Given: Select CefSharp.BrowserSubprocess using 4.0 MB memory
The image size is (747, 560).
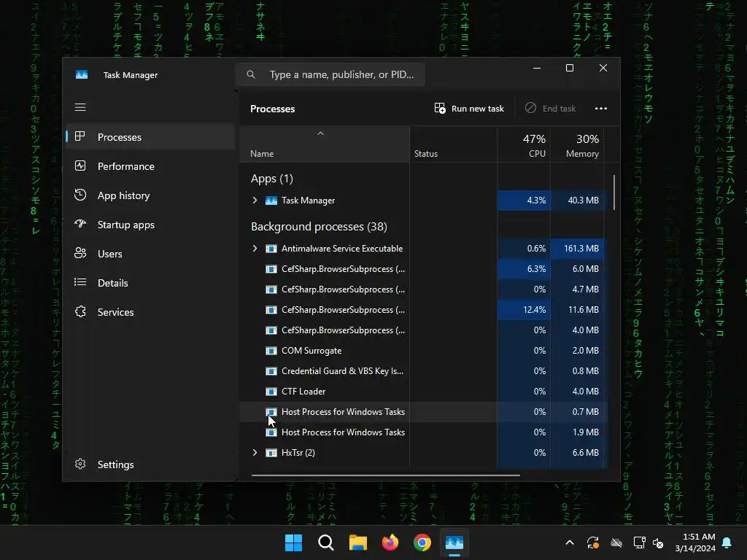Looking at the screenshot, I should [x=422, y=330].
